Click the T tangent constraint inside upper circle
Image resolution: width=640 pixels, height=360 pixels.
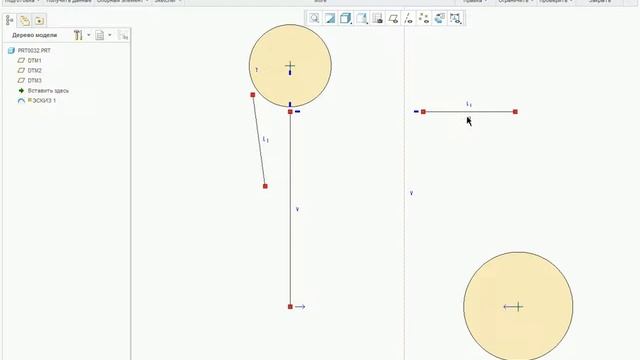pyautogui.click(x=256, y=70)
